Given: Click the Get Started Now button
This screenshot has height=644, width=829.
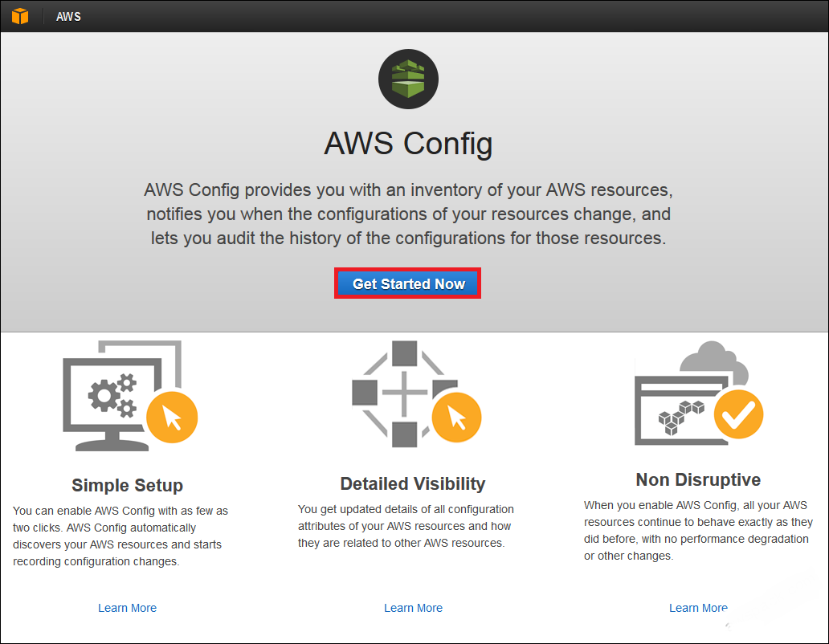Looking at the screenshot, I should pos(407,283).
